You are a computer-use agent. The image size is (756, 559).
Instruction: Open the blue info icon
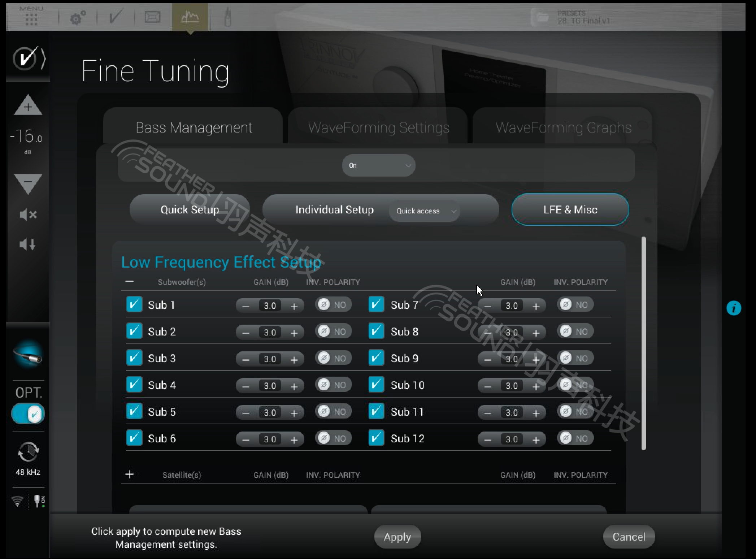pyautogui.click(x=733, y=308)
